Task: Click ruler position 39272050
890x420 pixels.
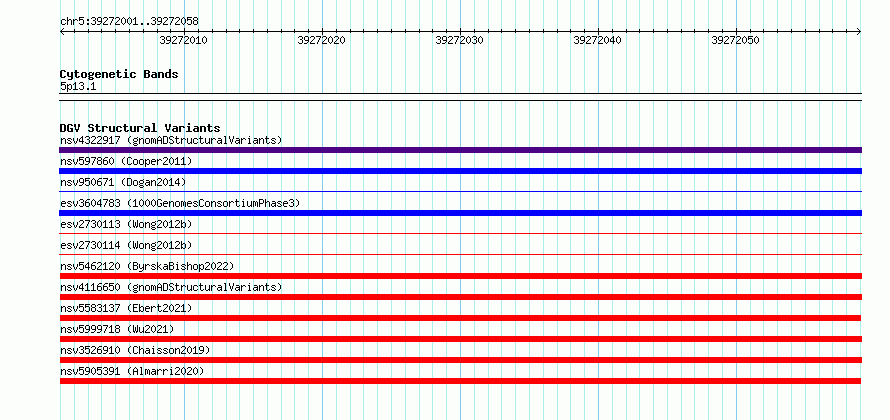Action: [x=736, y=40]
